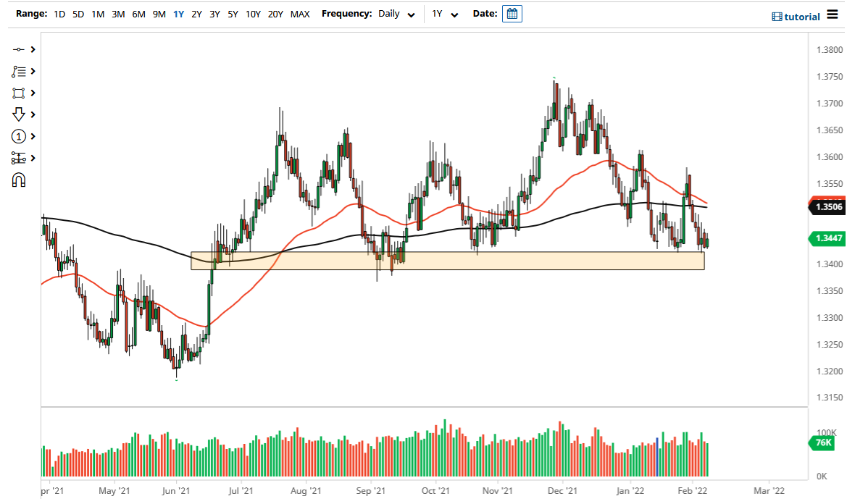Select the rectangle shape tool

coord(20,93)
